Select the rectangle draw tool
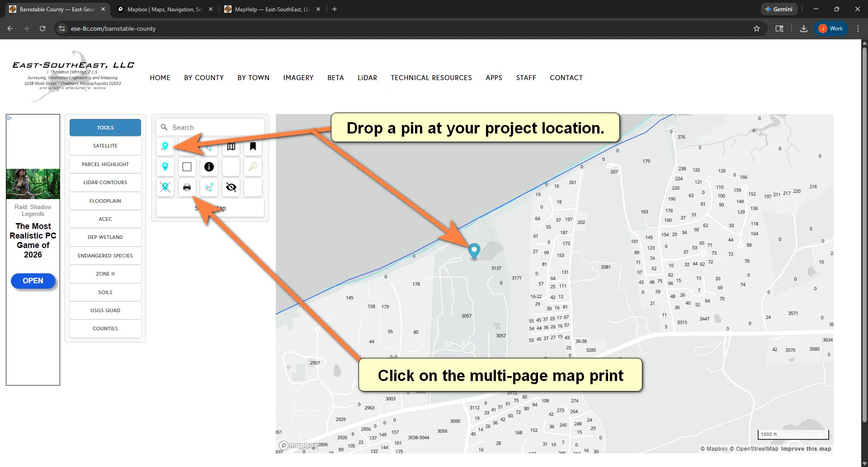This screenshot has width=868, height=467. point(187,167)
